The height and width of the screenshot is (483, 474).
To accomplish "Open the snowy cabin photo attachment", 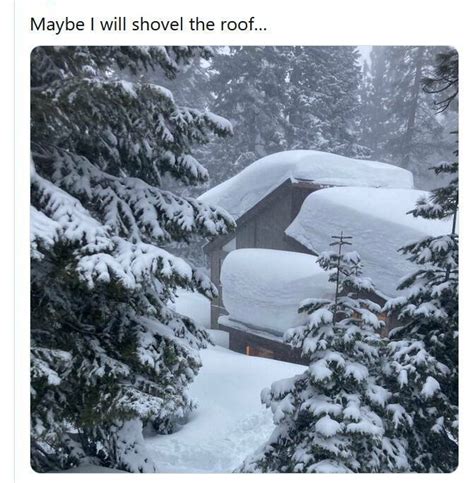I will tap(244, 259).
